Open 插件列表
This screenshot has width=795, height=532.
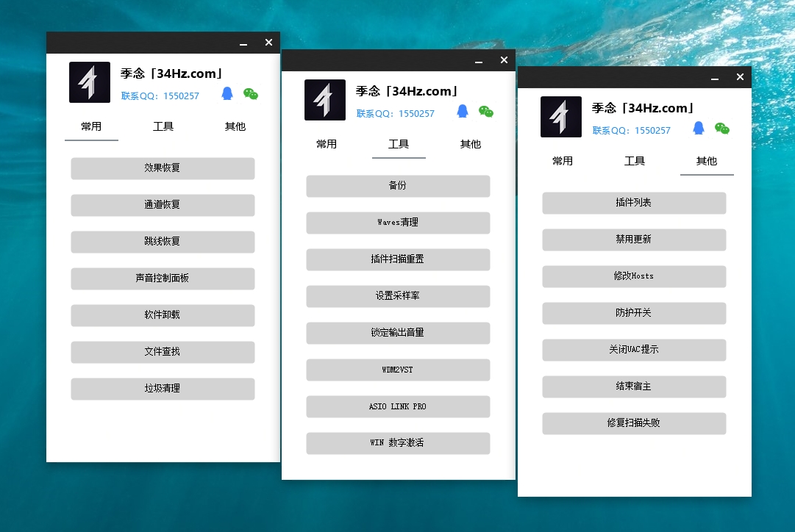(x=634, y=203)
